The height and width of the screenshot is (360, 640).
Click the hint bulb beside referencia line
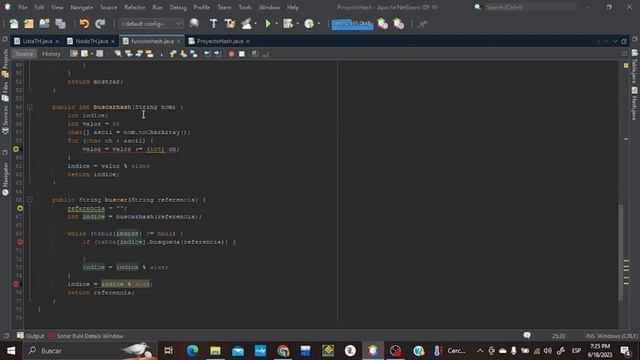20,208
